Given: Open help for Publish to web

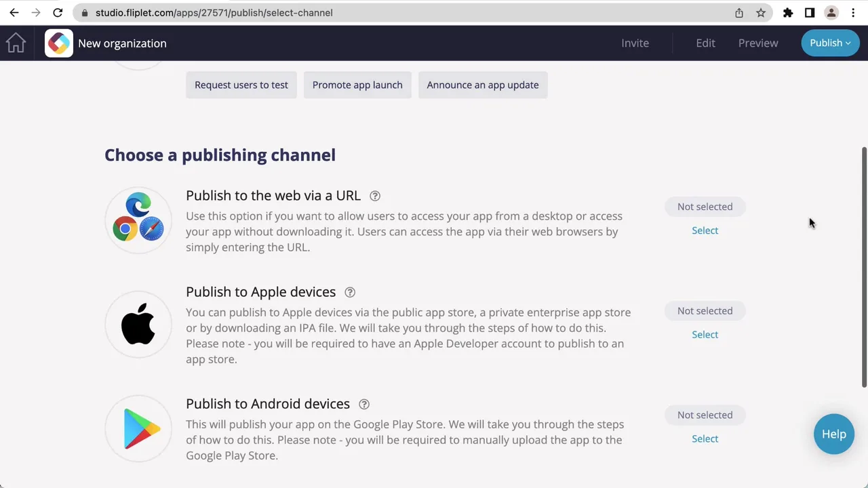Looking at the screenshot, I should pos(375,196).
